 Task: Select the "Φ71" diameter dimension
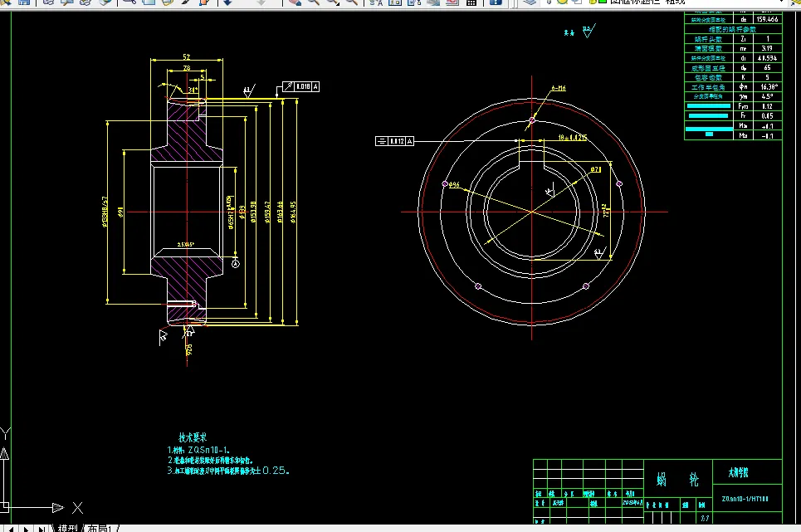[596, 169]
